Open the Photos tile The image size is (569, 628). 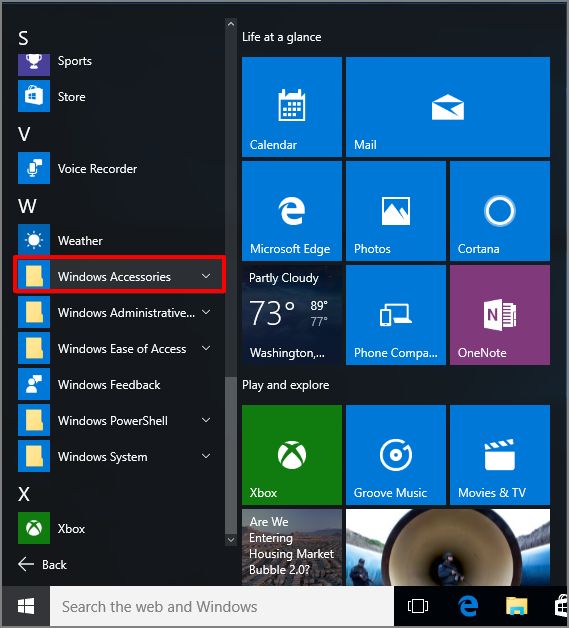click(396, 211)
